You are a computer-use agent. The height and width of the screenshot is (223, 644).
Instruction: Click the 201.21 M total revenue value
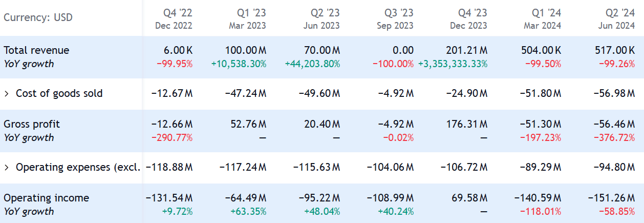(466, 50)
